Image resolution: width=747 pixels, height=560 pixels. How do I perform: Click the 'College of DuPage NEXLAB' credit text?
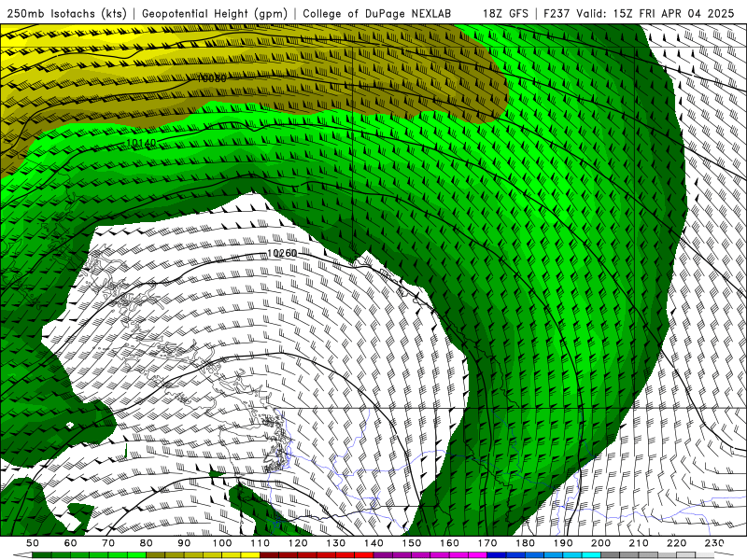coord(377,13)
